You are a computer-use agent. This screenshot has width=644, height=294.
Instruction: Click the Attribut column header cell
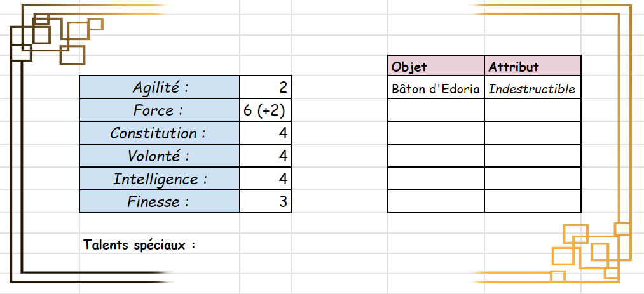[x=533, y=66]
